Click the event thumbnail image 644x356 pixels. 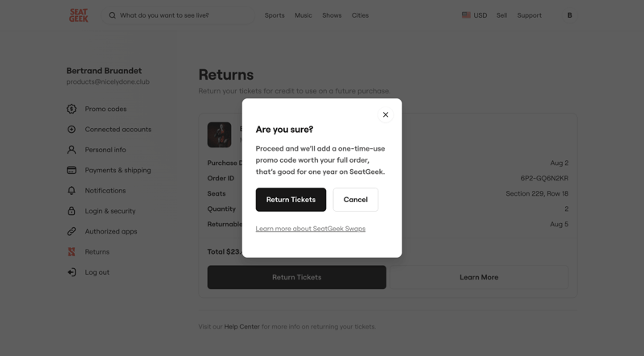click(x=219, y=135)
